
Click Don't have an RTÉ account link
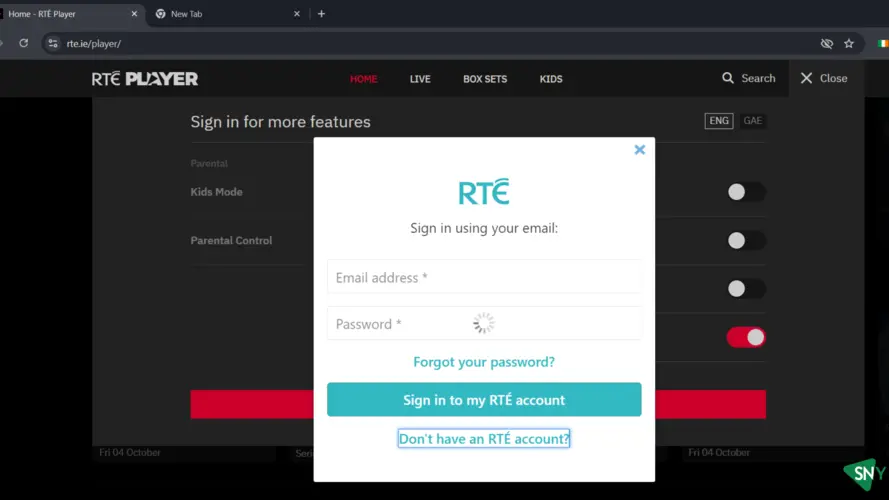coord(484,439)
